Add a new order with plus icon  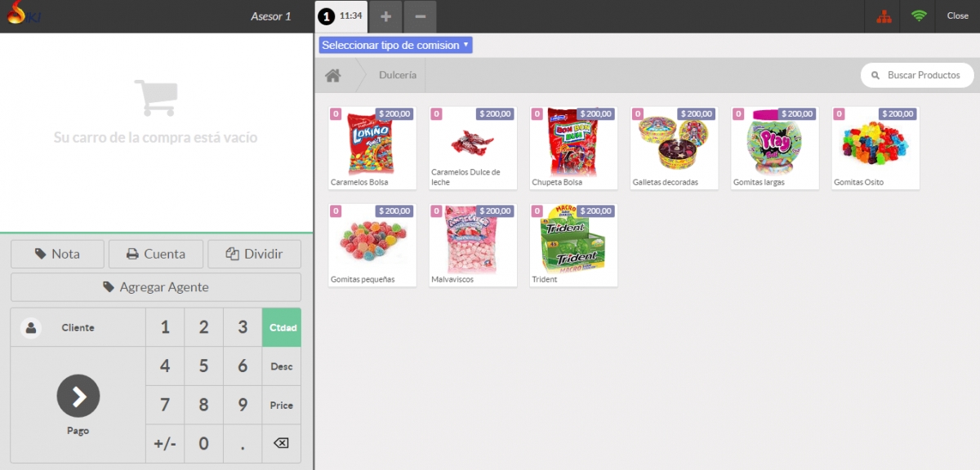[x=385, y=16]
